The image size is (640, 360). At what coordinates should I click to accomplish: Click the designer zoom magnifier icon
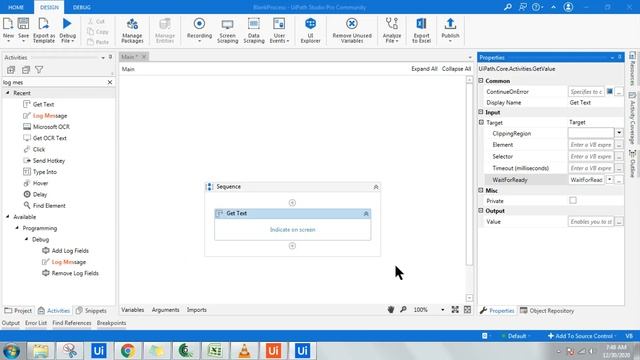click(x=403, y=310)
